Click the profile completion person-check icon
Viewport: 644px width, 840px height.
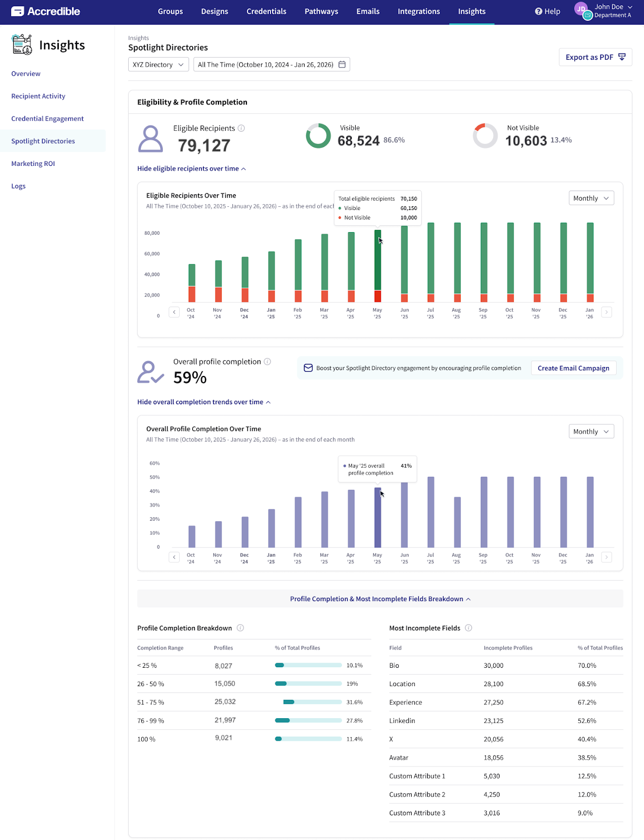coord(151,372)
